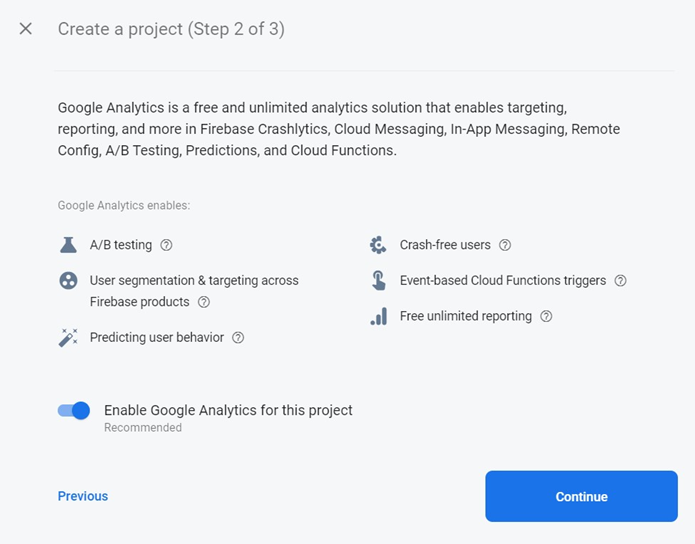Go back using the Previous link
The image size is (695, 544).
tap(83, 496)
